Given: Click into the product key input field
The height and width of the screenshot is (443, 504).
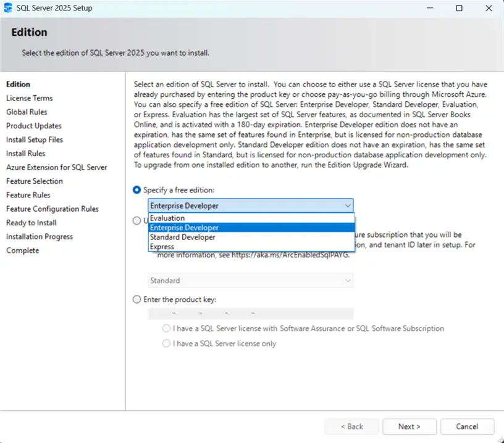Looking at the screenshot, I should point(250,313).
